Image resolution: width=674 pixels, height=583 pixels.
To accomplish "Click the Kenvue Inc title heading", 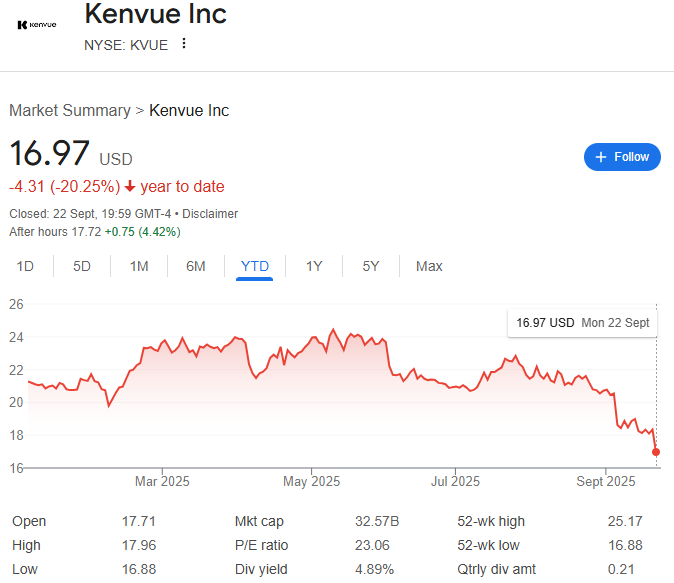I will click(x=155, y=14).
